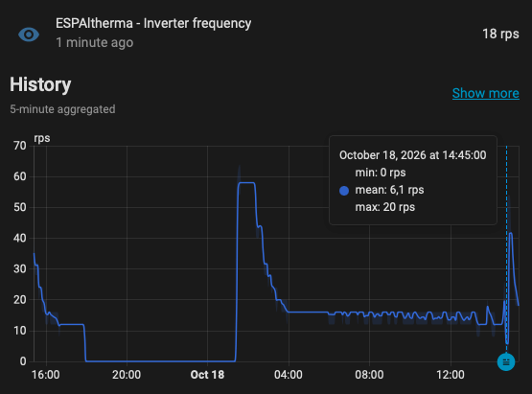Click the 08:00 x-axis label
Screen dimensions: 532x394
point(369,375)
